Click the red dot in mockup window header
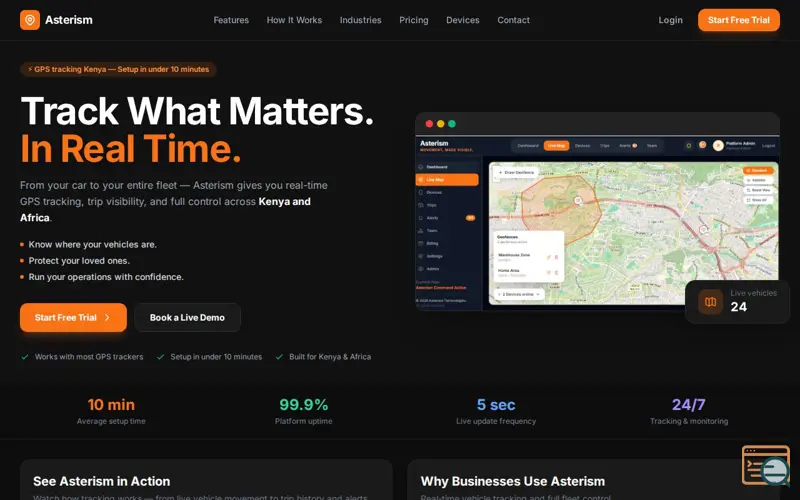This screenshot has width=800, height=500. 429,123
